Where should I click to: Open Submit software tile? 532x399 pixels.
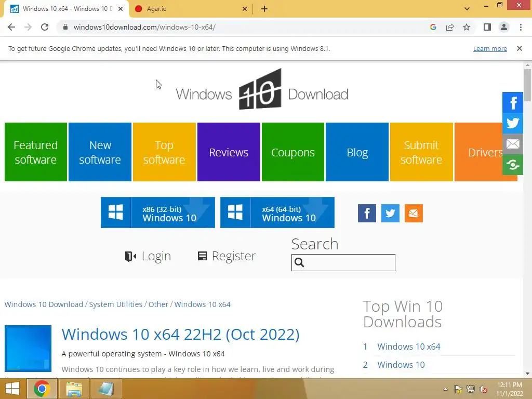[x=421, y=152]
